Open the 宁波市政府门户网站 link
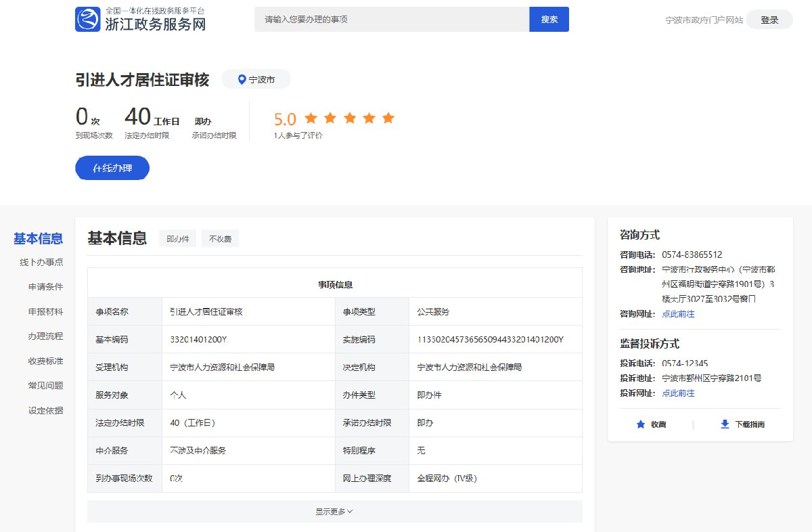The width and height of the screenshot is (812, 532). [704, 20]
